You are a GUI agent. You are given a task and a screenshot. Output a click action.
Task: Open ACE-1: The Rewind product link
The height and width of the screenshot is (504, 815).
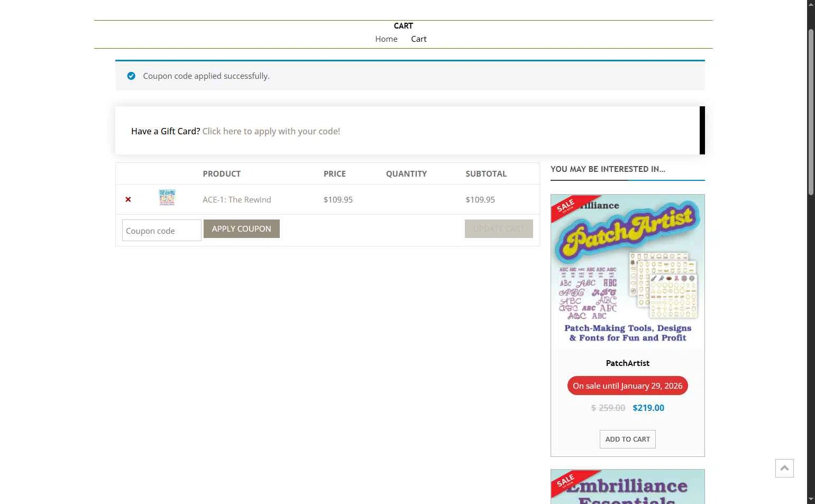click(237, 200)
